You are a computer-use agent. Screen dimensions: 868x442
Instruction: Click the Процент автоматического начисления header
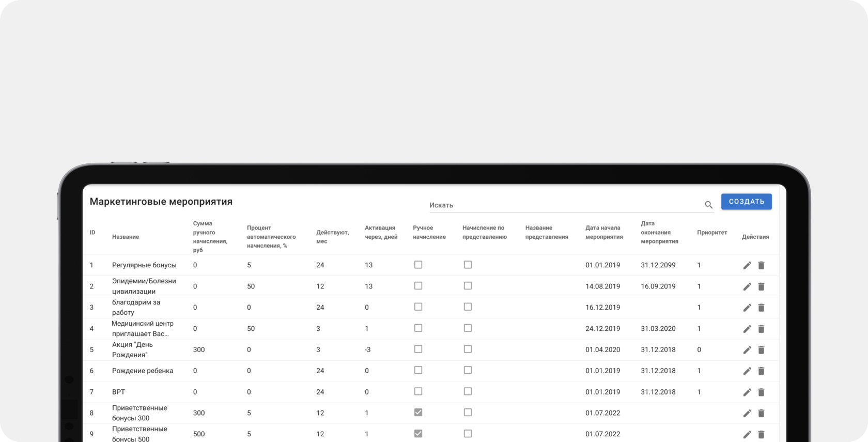click(x=271, y=237)
